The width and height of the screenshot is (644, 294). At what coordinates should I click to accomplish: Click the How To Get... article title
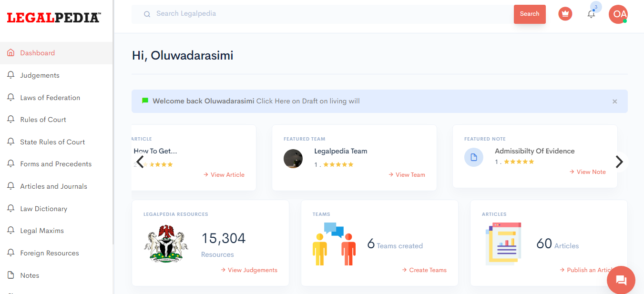pos(155,151)
